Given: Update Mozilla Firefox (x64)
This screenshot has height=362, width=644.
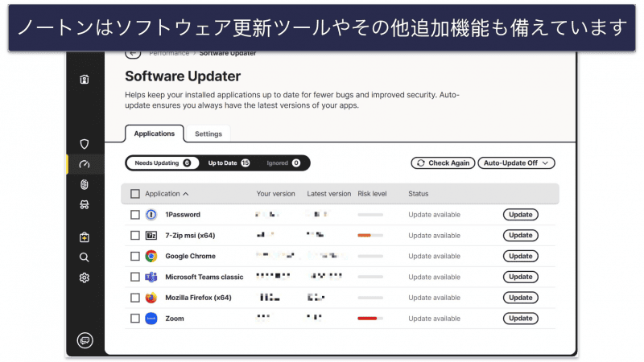Looking at the screenshot, I should [x=521, y=298].
